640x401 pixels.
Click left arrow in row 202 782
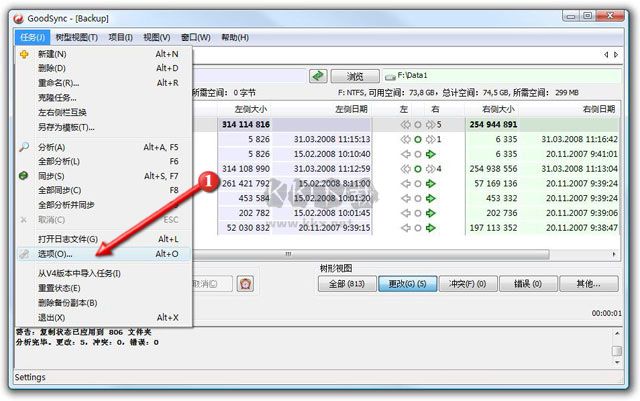click(x=405, y=213)
